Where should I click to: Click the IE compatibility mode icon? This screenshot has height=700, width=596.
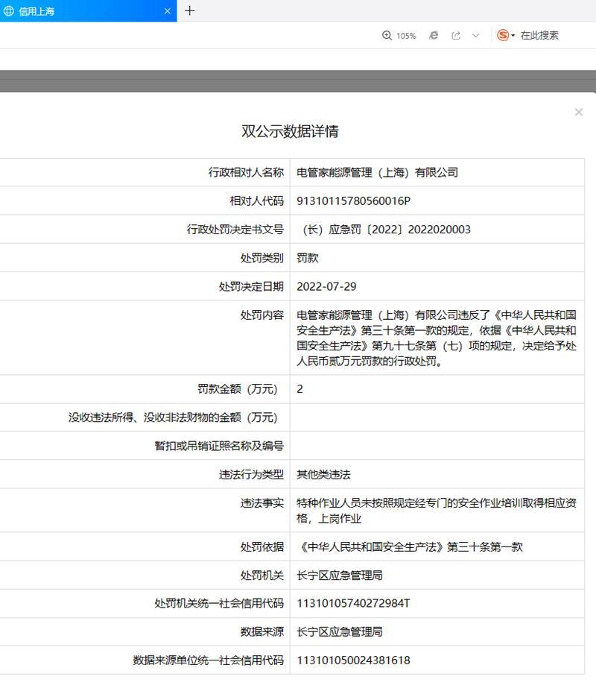pos(433,35)
